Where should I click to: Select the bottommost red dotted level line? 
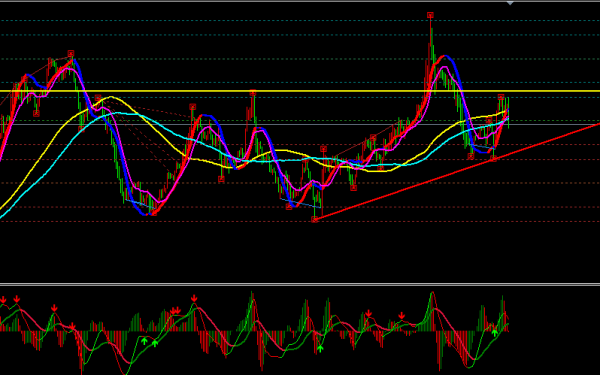pyautogui.click(x=300, y=221)
